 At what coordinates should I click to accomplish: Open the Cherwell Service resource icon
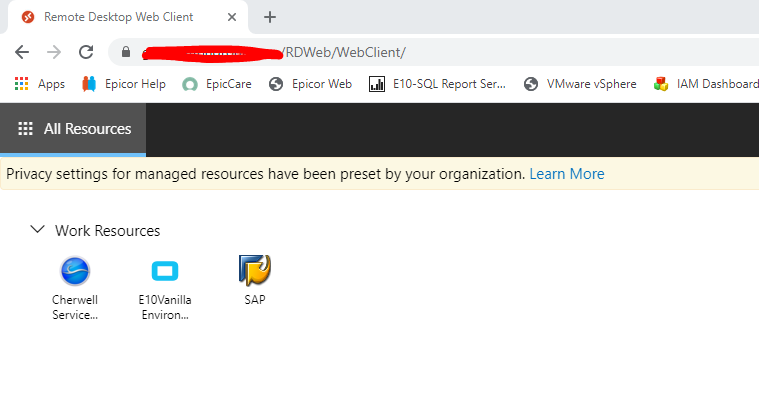75,272
